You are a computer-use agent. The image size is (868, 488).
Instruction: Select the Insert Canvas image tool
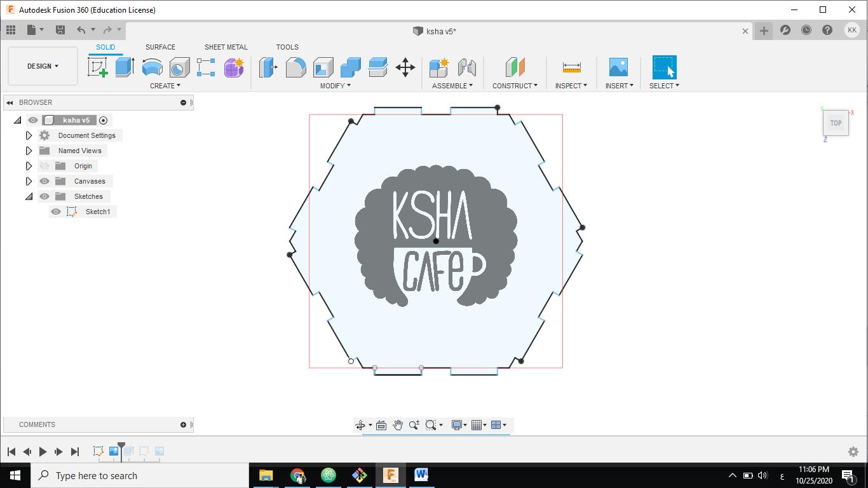tap(618, 67)
